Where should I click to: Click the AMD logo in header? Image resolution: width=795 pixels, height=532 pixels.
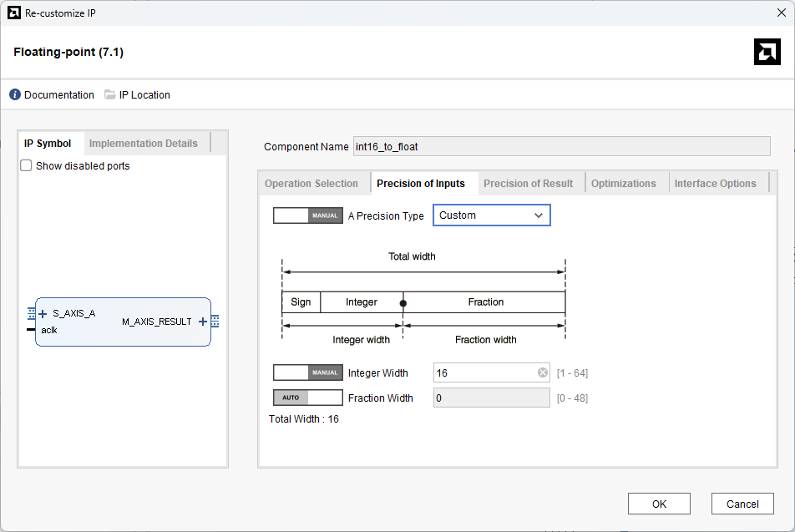tap(767, 52)
